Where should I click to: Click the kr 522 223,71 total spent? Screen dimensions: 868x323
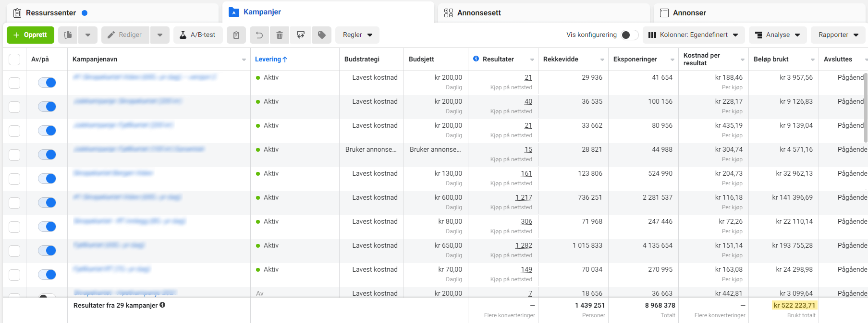click(x=794, y=305)
